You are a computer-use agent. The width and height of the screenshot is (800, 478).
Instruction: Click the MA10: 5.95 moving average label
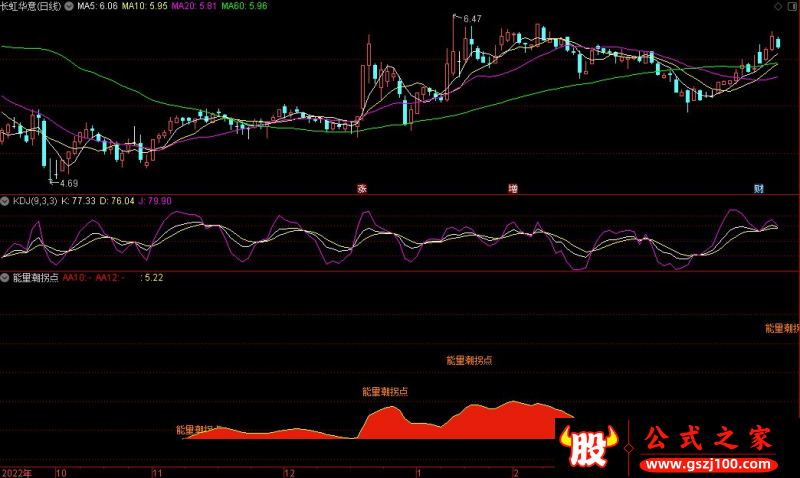(144, 6)
